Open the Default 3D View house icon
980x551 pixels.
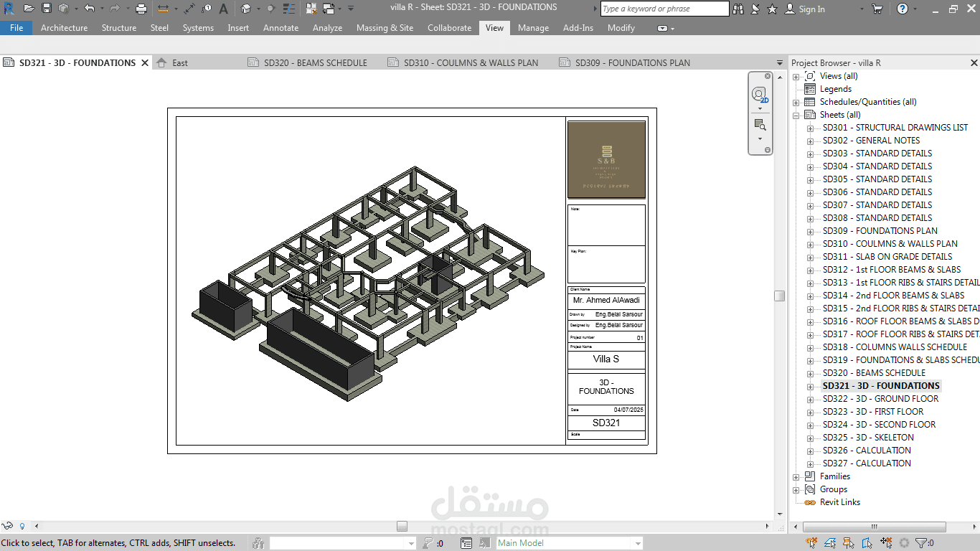pos(246,9)
